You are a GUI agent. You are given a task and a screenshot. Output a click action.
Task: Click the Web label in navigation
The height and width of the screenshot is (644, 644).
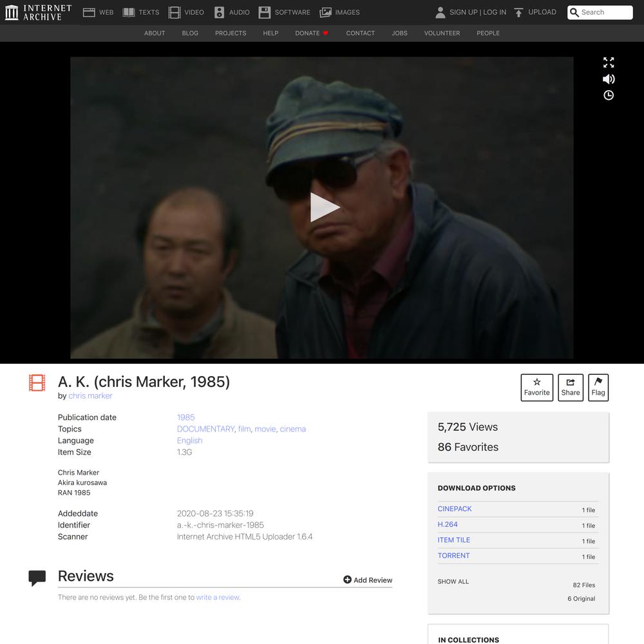tap(106, 12)
